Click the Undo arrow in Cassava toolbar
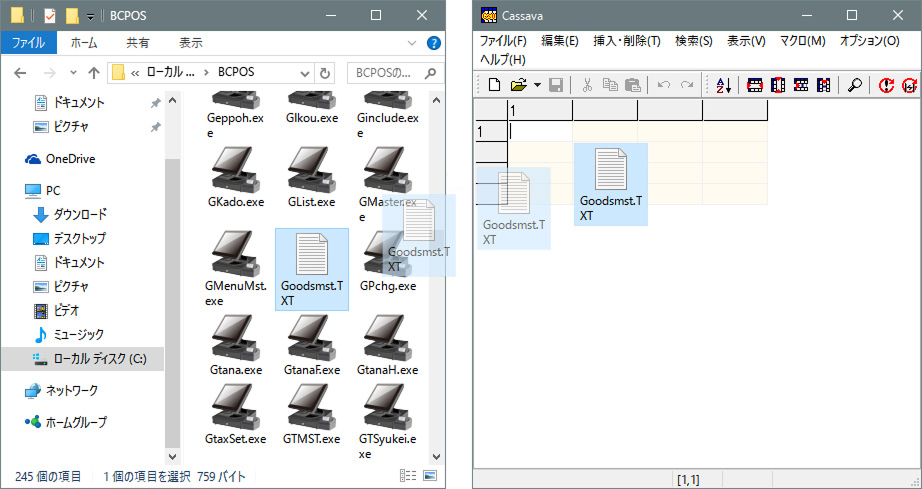922x489 pixels. point(663,85)
